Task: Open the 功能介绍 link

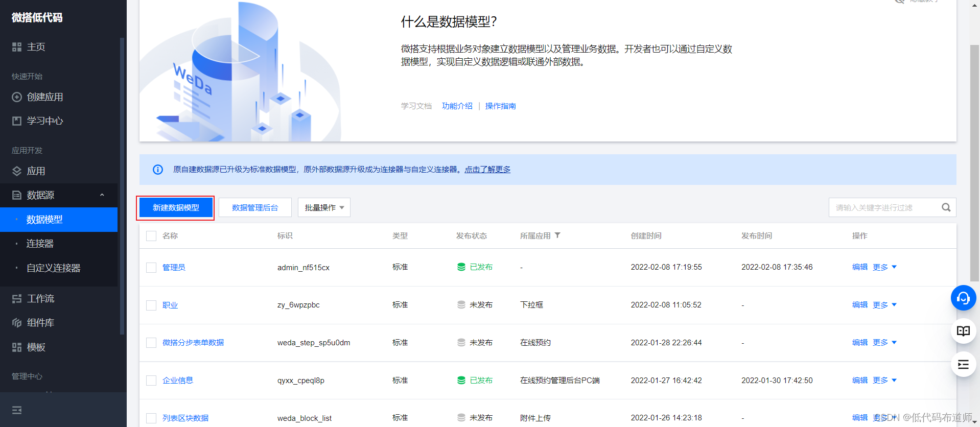Action: tap(457, 106)
